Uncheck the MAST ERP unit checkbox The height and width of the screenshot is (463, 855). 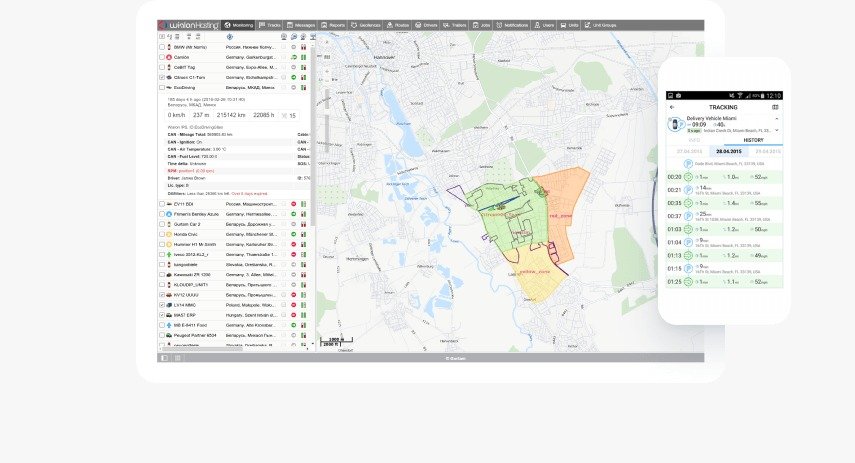point(163,315)
